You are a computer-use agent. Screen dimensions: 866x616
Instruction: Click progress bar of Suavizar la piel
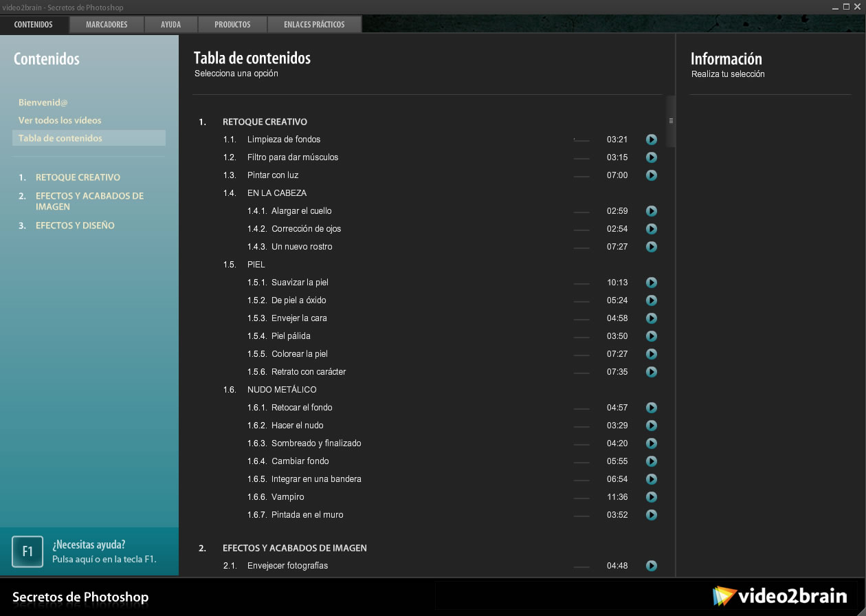pyautogui.click(x=581, y=283)
